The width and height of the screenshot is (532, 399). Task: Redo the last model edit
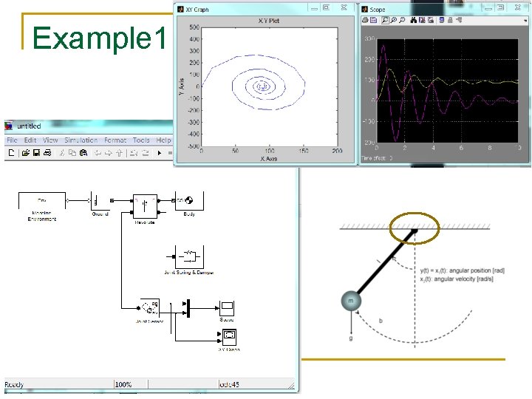(x=146, y=153)
